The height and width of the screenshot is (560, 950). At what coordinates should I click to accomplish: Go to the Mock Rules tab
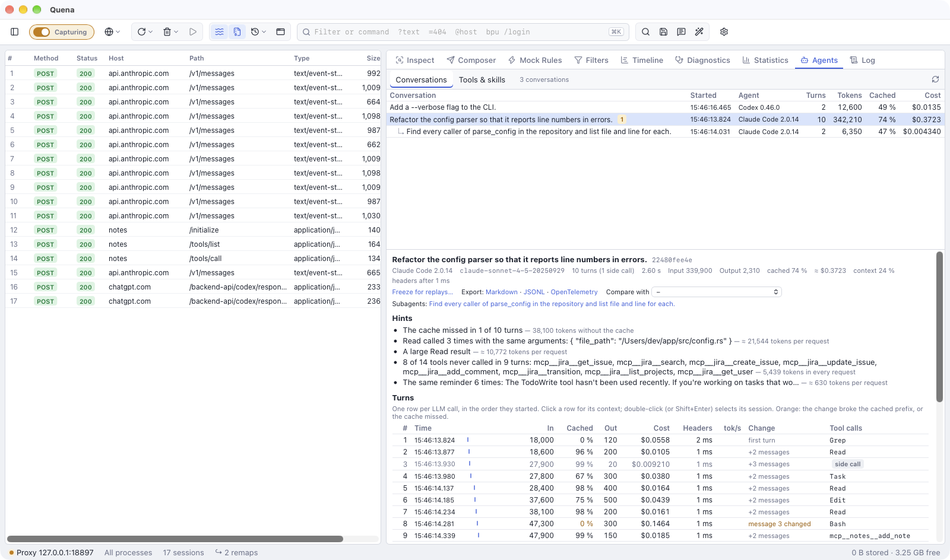(x=535, y=61)
